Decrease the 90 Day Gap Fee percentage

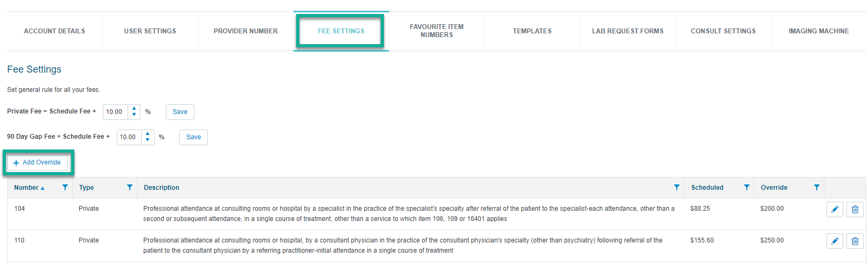pyautogui.click(x=148, y=140)
